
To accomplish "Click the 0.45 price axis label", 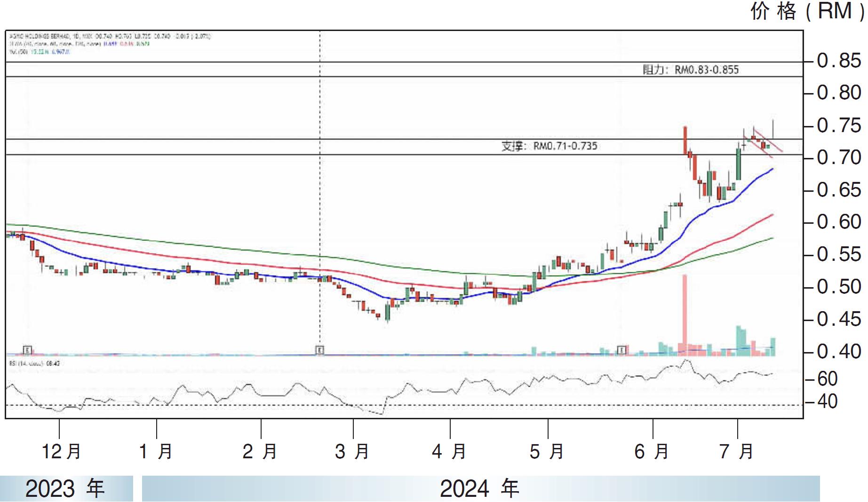I will point(839,319).
